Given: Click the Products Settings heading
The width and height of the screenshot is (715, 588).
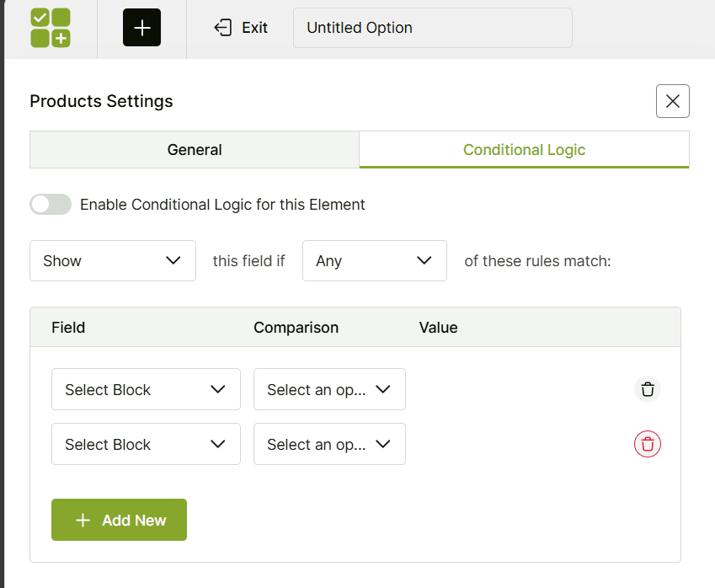Looking at the screenshot, I should pyautogui.click(x=101, y=101).
